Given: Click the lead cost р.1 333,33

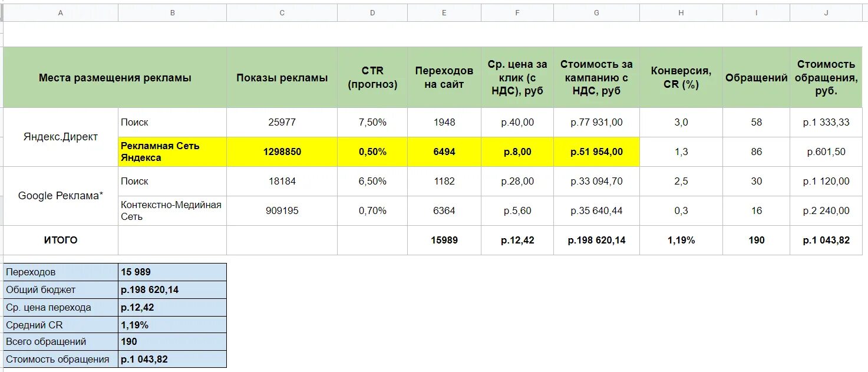Looking at the screenshot, I should (826, 122).
